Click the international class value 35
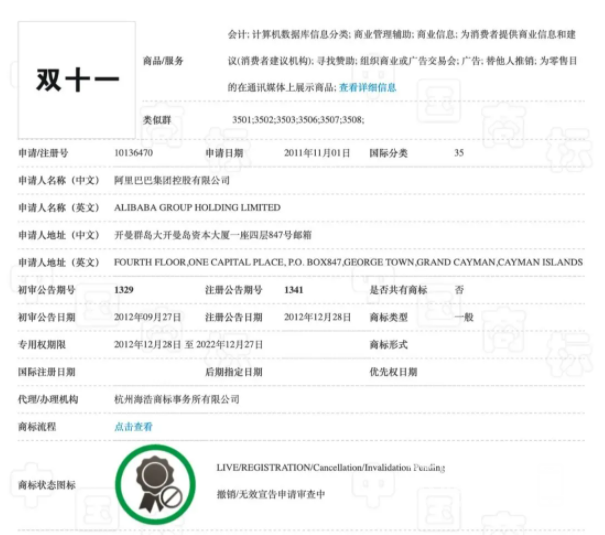This screenshot has width=605, height=535. tap(459, 153)
